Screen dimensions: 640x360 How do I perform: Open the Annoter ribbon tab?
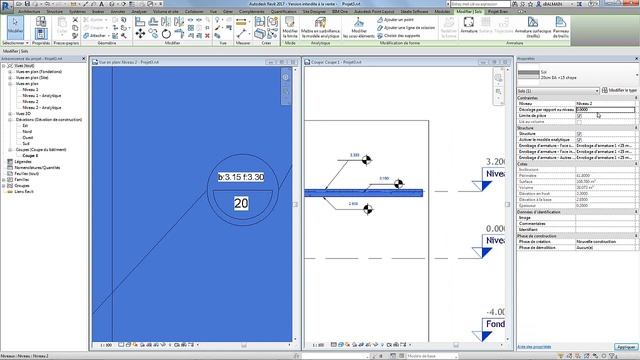click(x=118, y=12)
